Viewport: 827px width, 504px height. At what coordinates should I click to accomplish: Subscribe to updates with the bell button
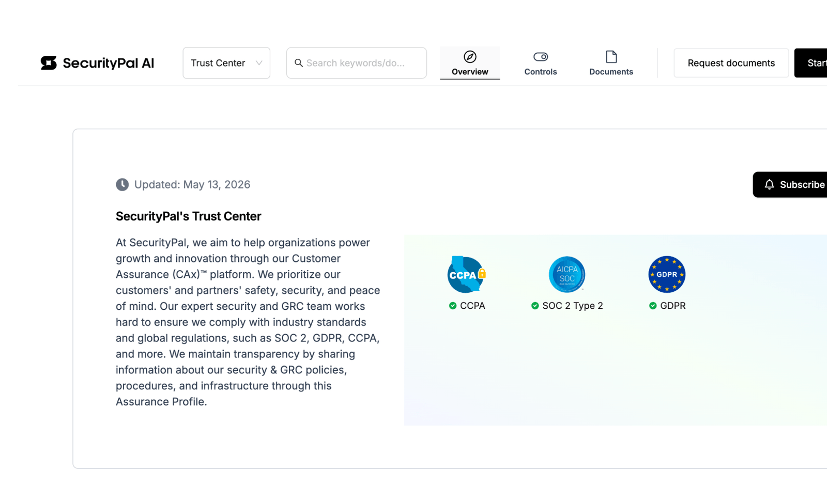[790, 184]
